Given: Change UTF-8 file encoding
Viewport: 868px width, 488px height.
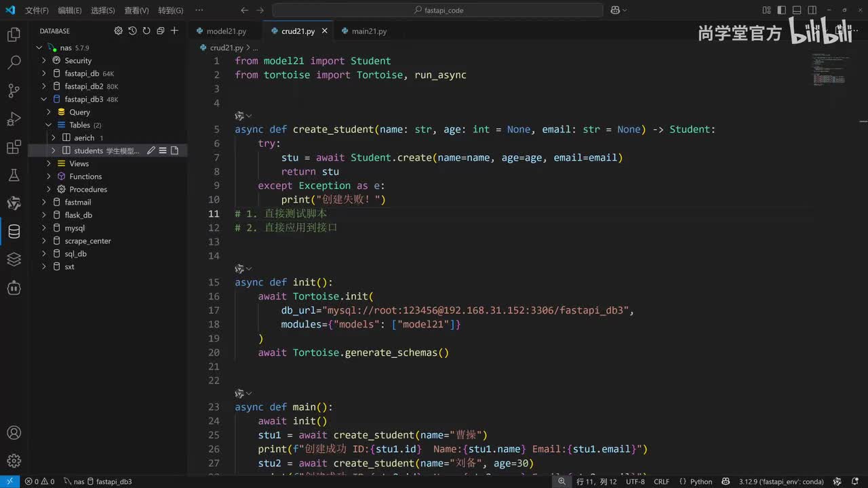Looking at the screenshot, I should point(635,481).
